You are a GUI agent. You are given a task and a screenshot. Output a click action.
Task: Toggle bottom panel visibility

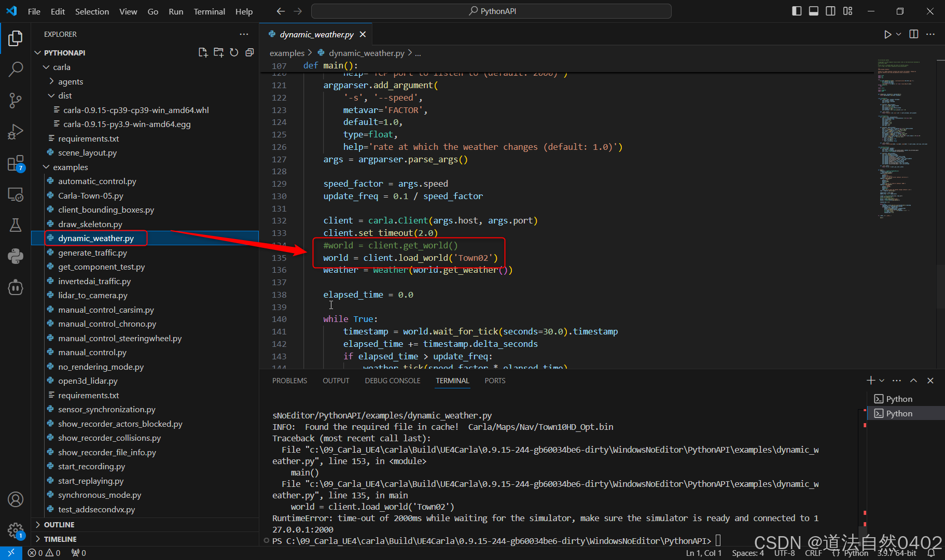point(814,11)
